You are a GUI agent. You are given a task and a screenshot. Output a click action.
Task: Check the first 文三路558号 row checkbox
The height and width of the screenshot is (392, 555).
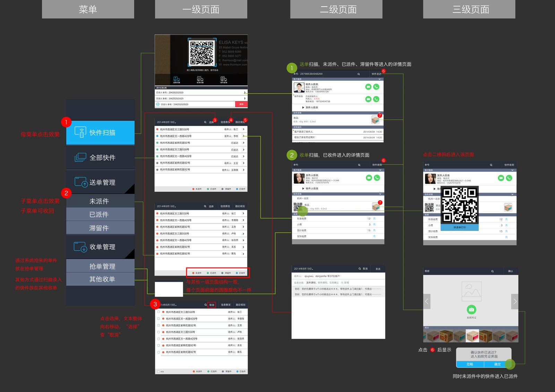click(x=159, y=312)
